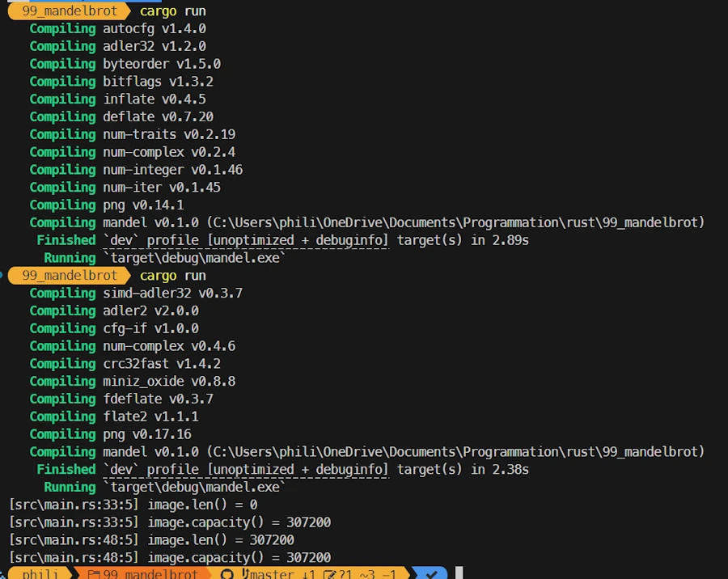Click the GitHub icon in the prompt
The width and height of the screenshot is (728, 579).
pyautogui.click(x=227, y=574)
